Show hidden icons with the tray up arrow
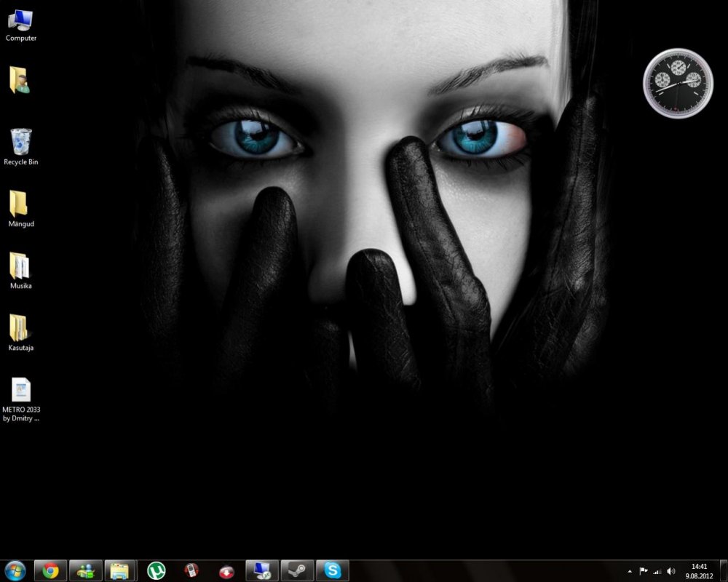 (630, 571)
